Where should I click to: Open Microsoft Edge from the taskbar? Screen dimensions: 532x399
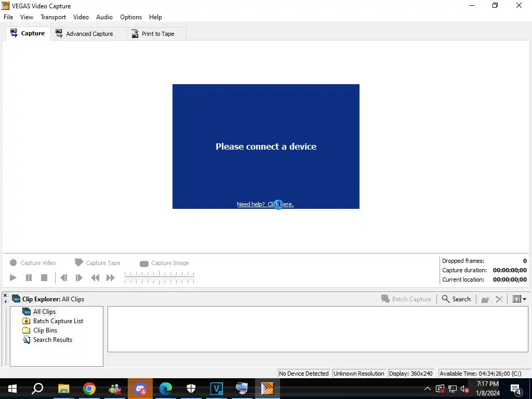click(166, 389)
